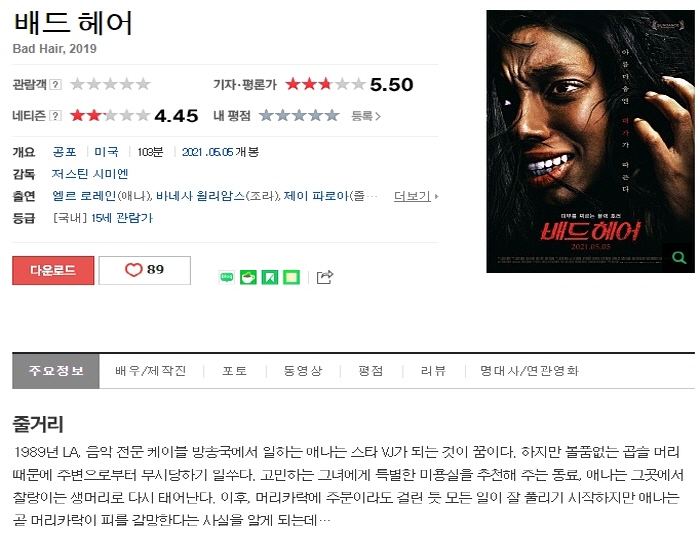Enlarge poster with the magnifier icon
Image resolution: width=700 pixels, height=536 pixels.
679,258
